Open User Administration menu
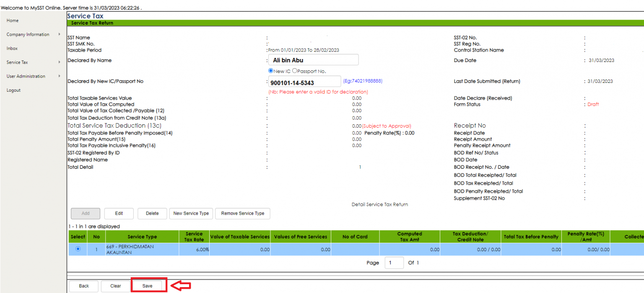The width and height of the screenshot is (644, 293). click(x=26, y=76)
